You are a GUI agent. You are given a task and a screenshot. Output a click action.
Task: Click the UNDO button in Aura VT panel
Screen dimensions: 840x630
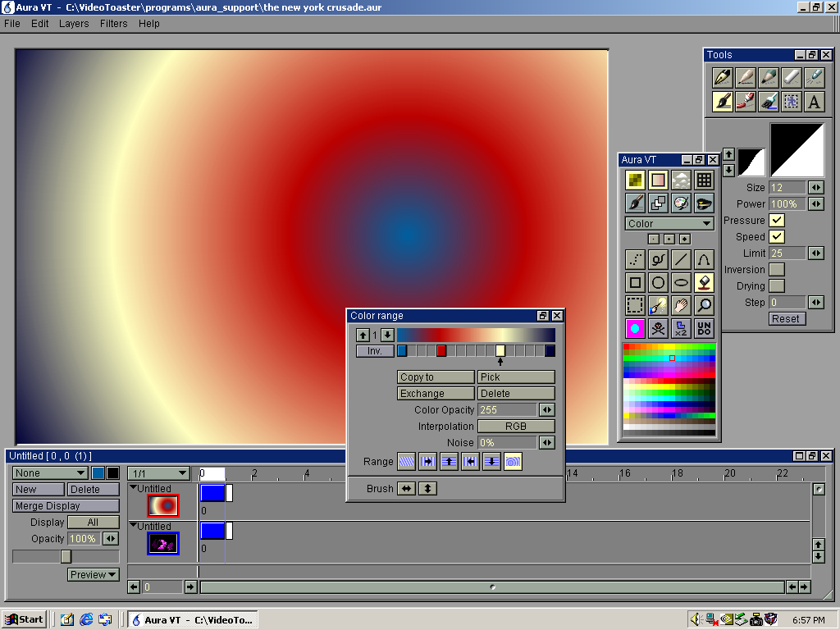click(704, 328)
